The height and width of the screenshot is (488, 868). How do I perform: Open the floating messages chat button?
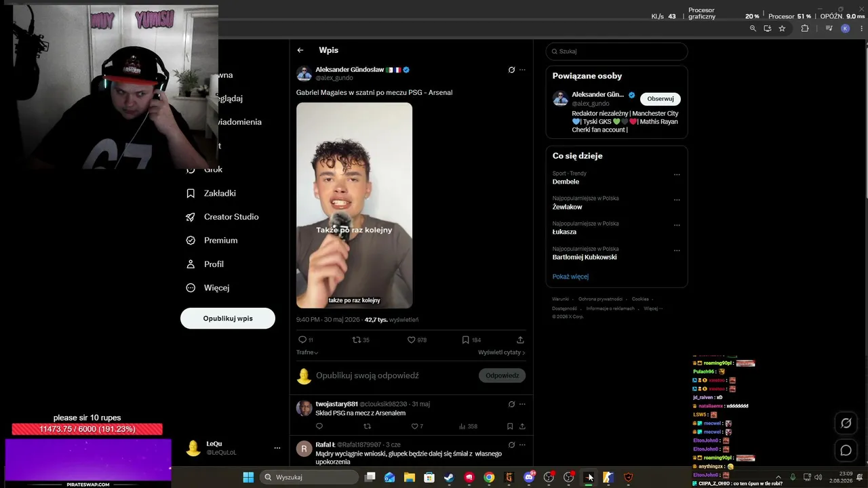pyautogui.click(x=846, y=450)
